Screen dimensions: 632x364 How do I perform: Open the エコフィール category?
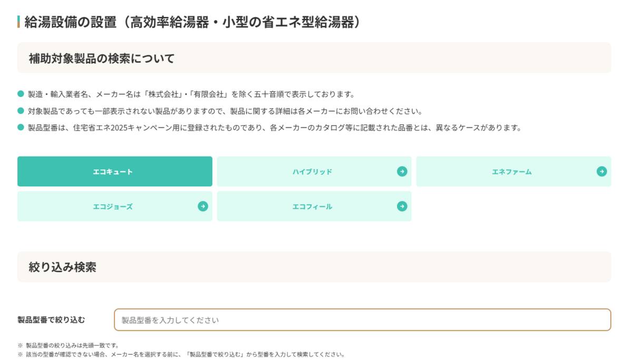314,206
